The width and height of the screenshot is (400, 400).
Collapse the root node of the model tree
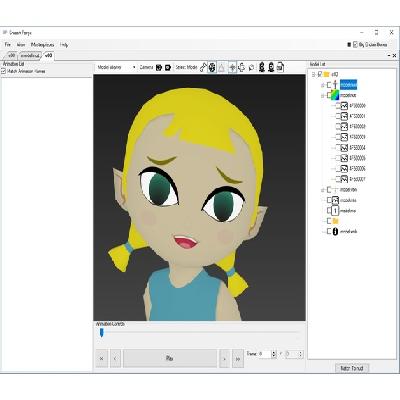tap(313, 74)
